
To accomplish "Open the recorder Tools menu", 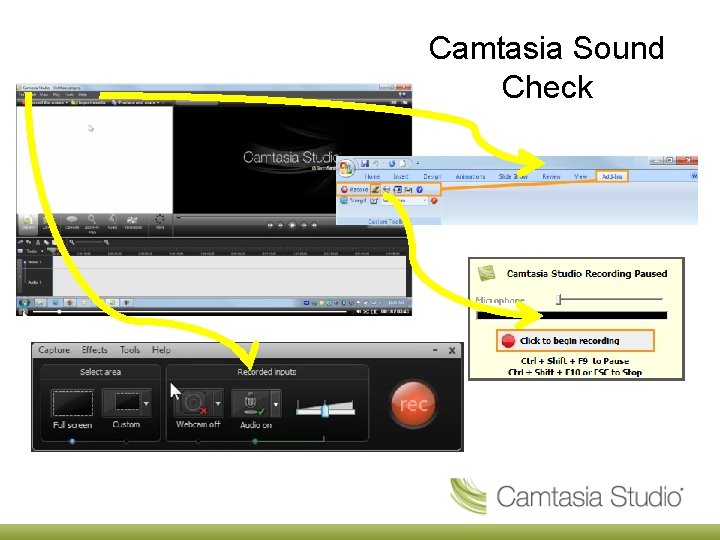I will tap(129, 350).
